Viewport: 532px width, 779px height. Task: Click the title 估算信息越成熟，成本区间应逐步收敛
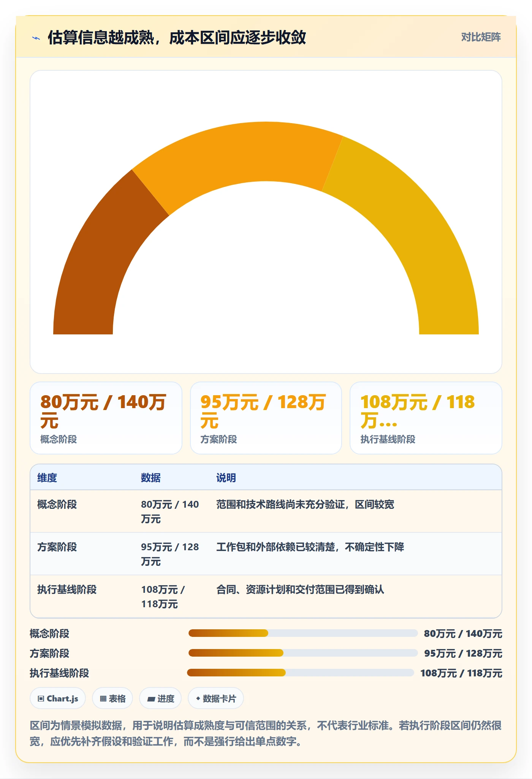coord(177,38)
